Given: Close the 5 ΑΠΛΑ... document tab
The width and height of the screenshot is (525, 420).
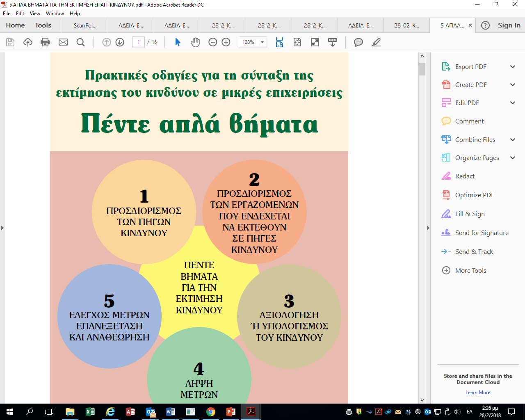Looking at the screenshot, I should pyautogui.click(x=470, y=25).
